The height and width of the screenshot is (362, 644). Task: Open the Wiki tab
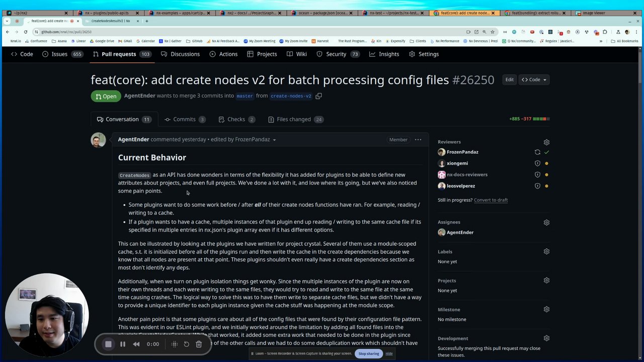click(297, 54)
